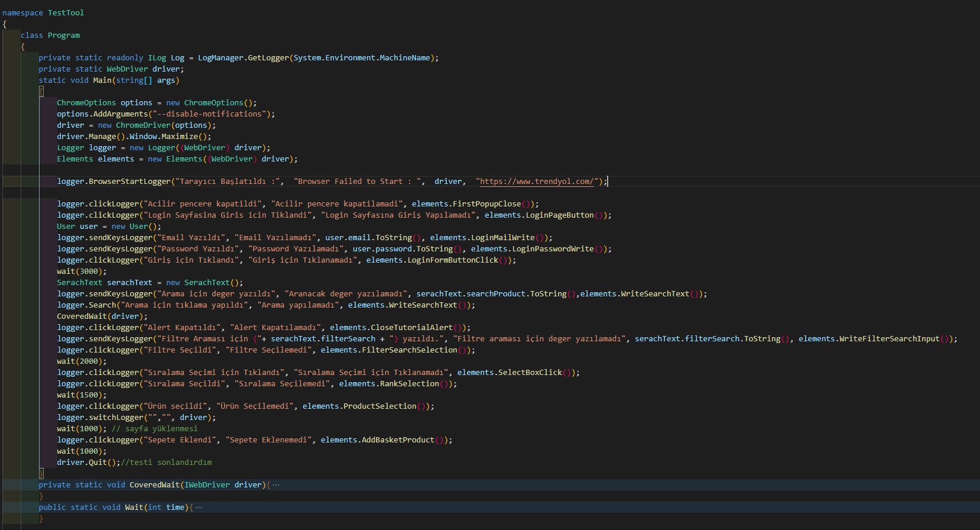
Task: Click the FilterSearchSelection method call
Action: (x=410, y=350)
